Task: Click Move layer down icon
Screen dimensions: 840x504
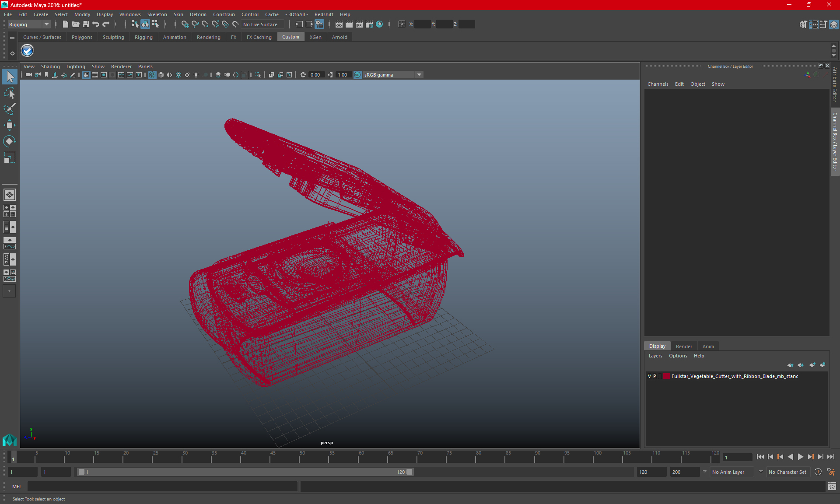Action: [800, 365]
